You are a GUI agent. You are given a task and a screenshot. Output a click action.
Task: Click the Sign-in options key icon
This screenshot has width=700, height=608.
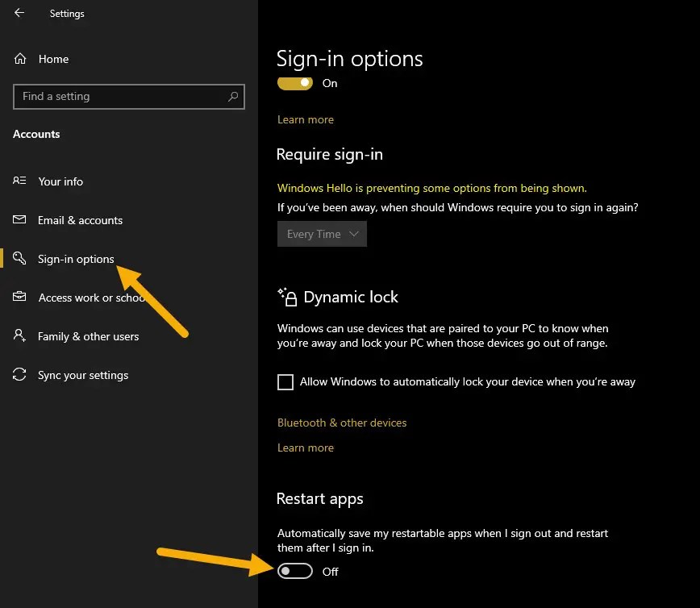[x=19, y=257]
